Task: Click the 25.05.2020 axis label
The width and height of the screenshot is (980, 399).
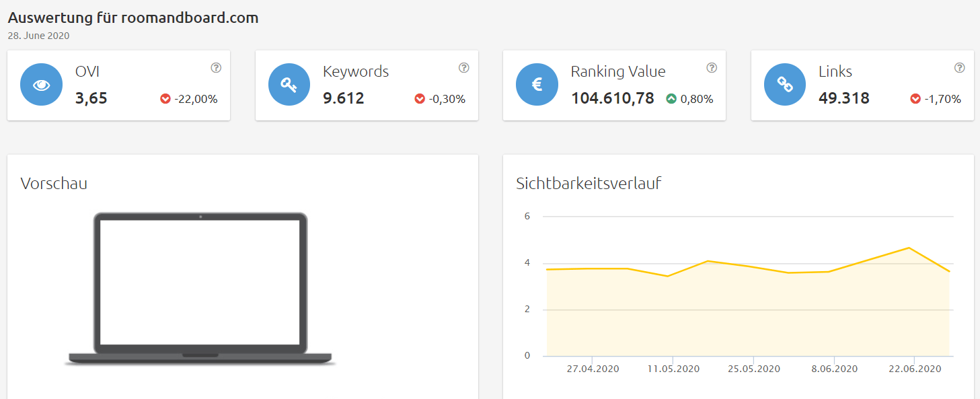Action: pyautogui.click(x=754, y=369)
